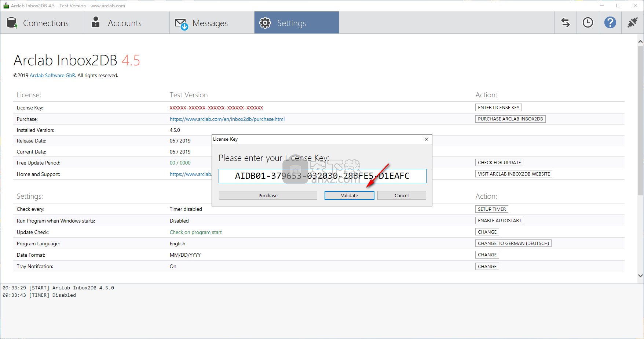Viewport: 644px width, 339px height.
Task: Click the 'English' program language value
Action: 178,244
